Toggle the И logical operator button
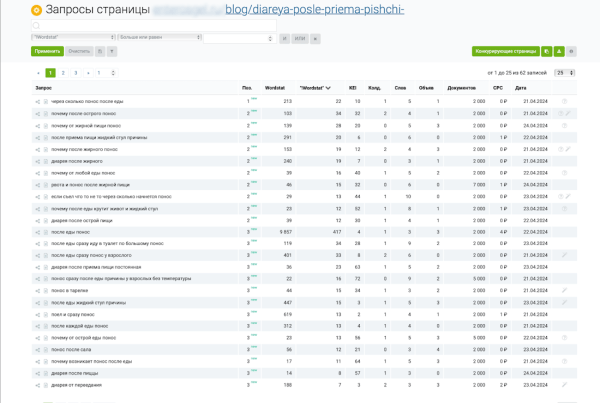Screen dimensions: 600x403 click(284, 38)
